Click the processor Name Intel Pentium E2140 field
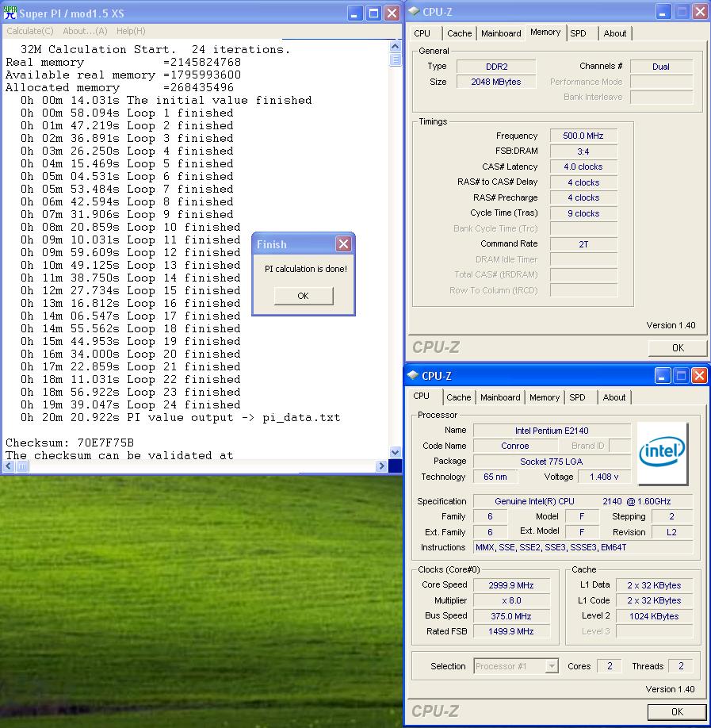Viewport: 711px width, 728px height. [x=552, y=431]
